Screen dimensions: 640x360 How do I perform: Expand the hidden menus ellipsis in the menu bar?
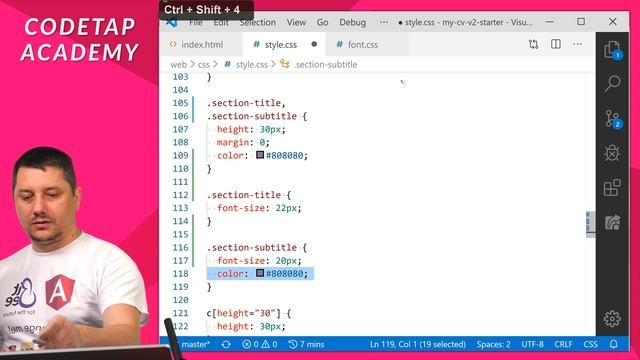click(x=384, y=22)
